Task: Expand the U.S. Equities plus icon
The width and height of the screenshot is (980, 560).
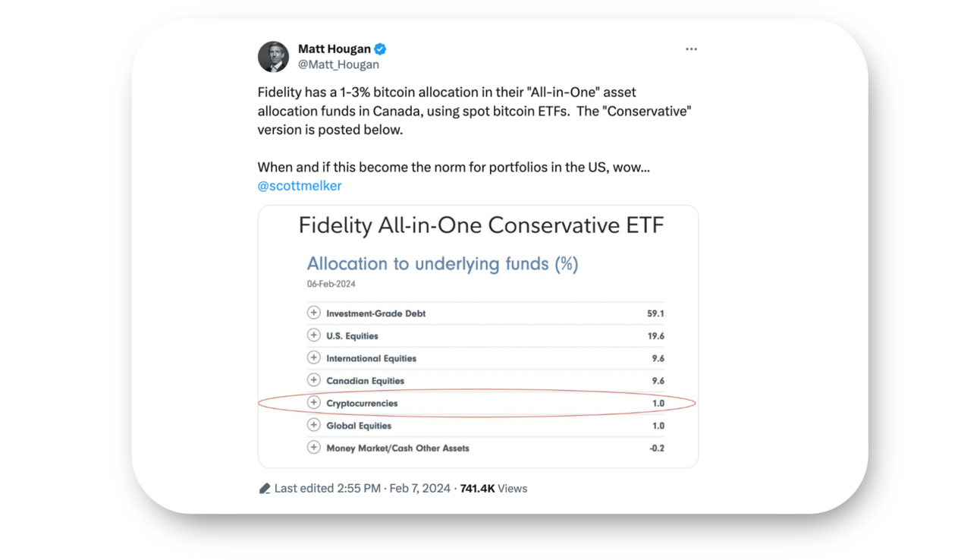Action: click(313, 335)
